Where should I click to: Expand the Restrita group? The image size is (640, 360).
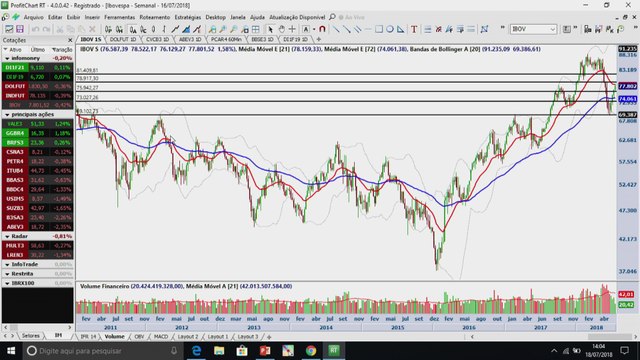pyautogui.click(x=7, y=274)
